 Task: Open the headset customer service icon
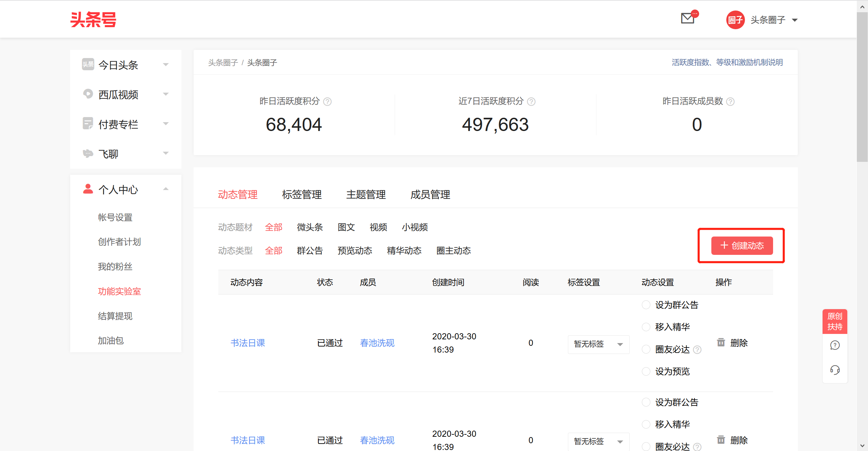[x=835, y=370]
